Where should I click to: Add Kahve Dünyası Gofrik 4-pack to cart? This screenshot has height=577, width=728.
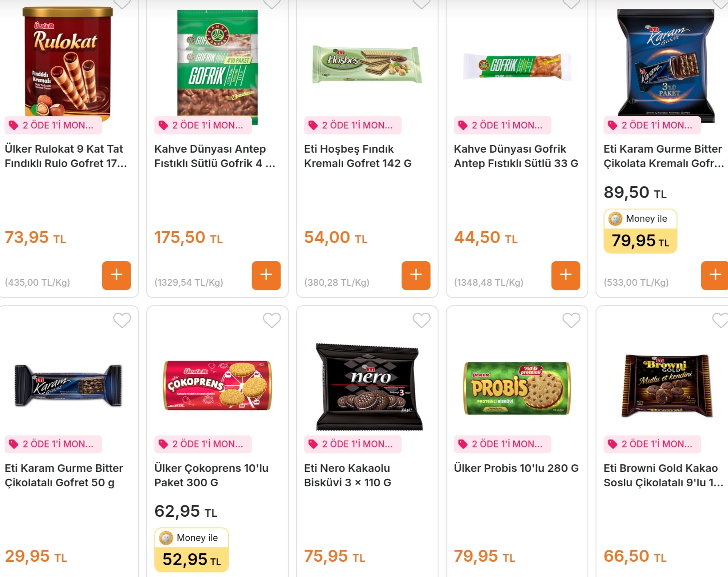pyautogui.click(x=266, y=275)
